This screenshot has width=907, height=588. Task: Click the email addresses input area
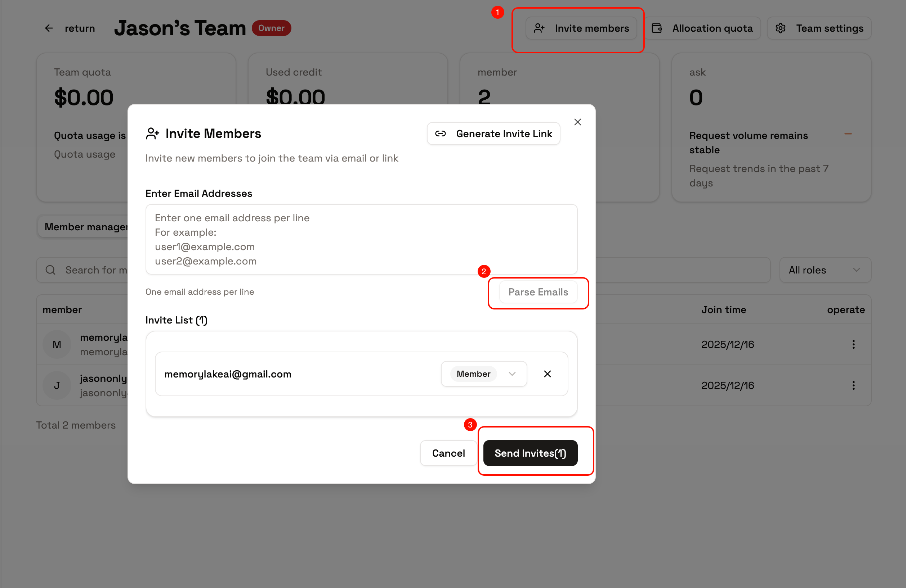click(x=361, y=239)
